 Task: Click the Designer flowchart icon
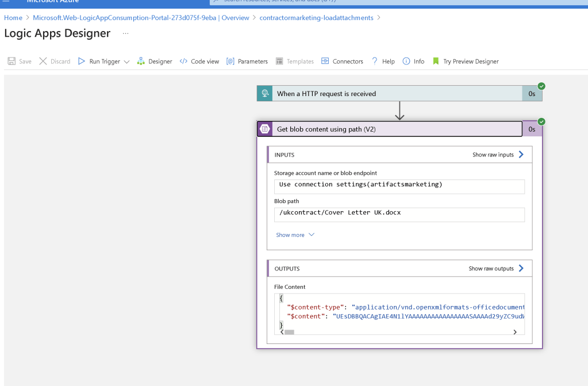pyautogui.click(x=141, y=61)
